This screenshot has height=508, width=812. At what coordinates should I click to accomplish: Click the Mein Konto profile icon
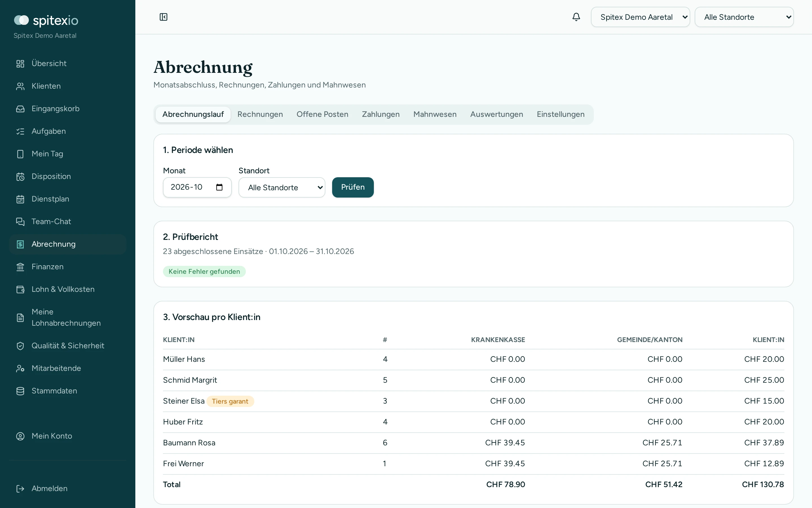[x=20, y=436]
